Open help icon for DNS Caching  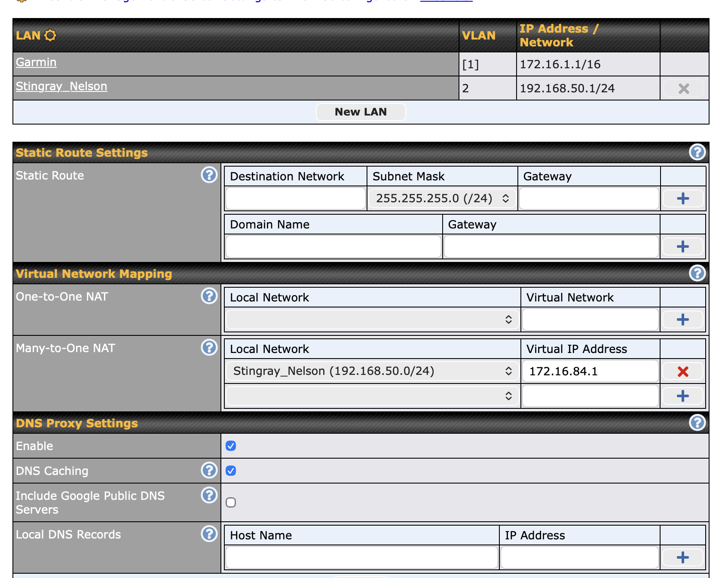coord(209,470)
